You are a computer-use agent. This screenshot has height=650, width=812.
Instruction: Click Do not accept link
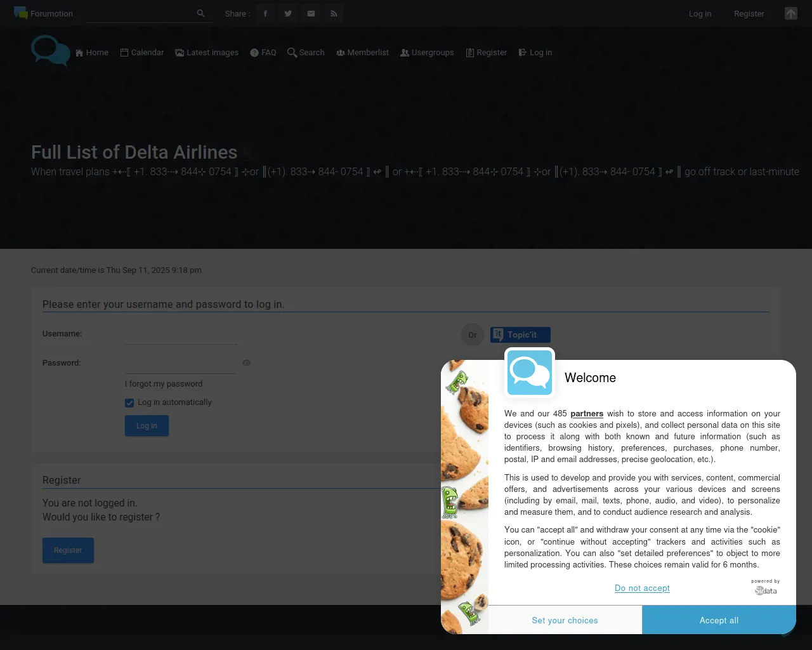tap(642, 588)
